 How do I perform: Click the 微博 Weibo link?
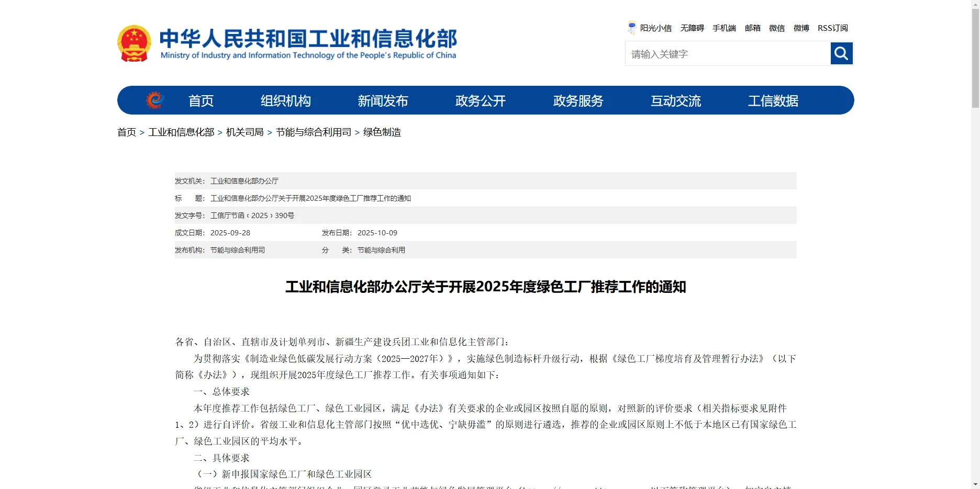click(x=800, y=28)
